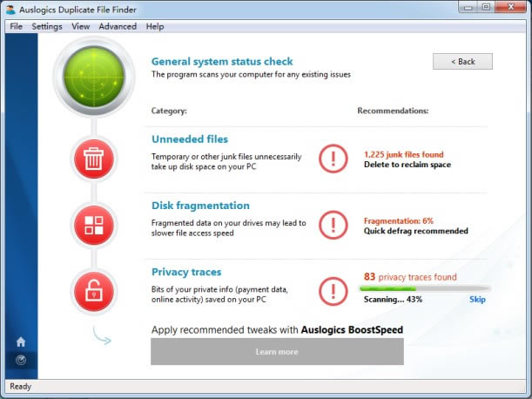Click 'The program scans your computer' subtitle
Image resolution: width=532 pixels, height=399 pixels.
coord(251,74)
